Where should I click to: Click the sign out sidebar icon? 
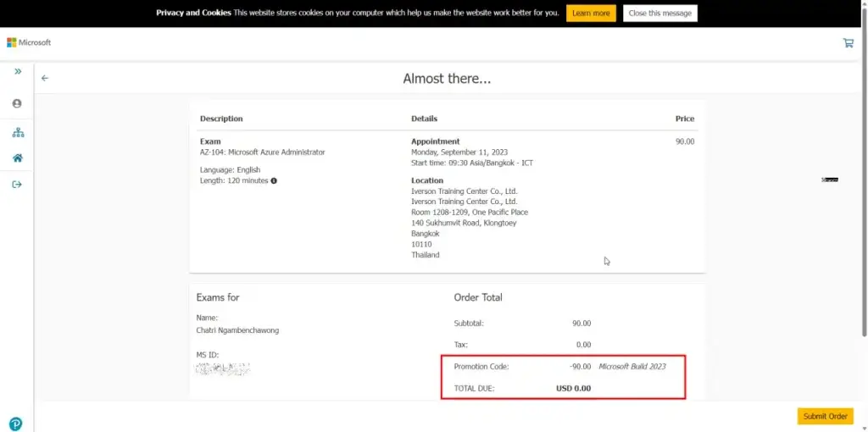(x=17, y=184)
